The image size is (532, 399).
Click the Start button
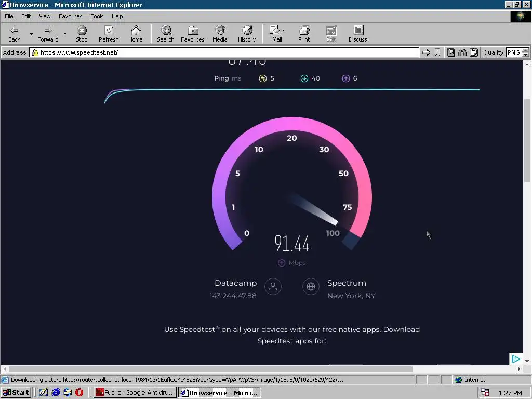click(16, 393)
